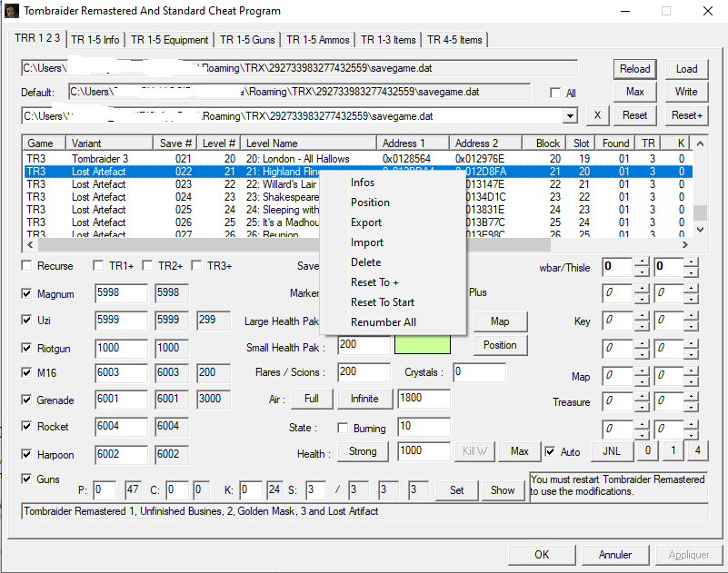Click the Write button
Image resolution: width=728 pixels, height=573 pixels.
click(686, 92)
